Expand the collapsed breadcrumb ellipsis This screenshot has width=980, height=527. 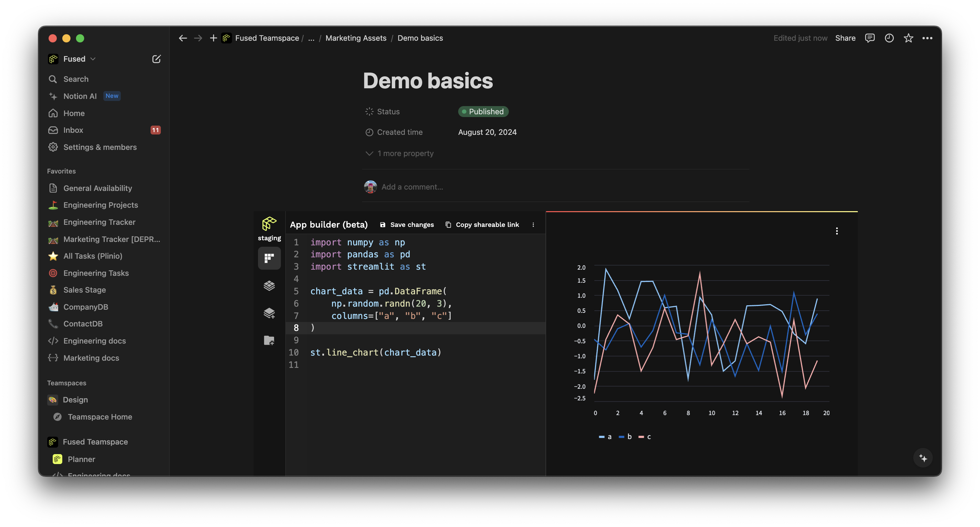[311, 38]
